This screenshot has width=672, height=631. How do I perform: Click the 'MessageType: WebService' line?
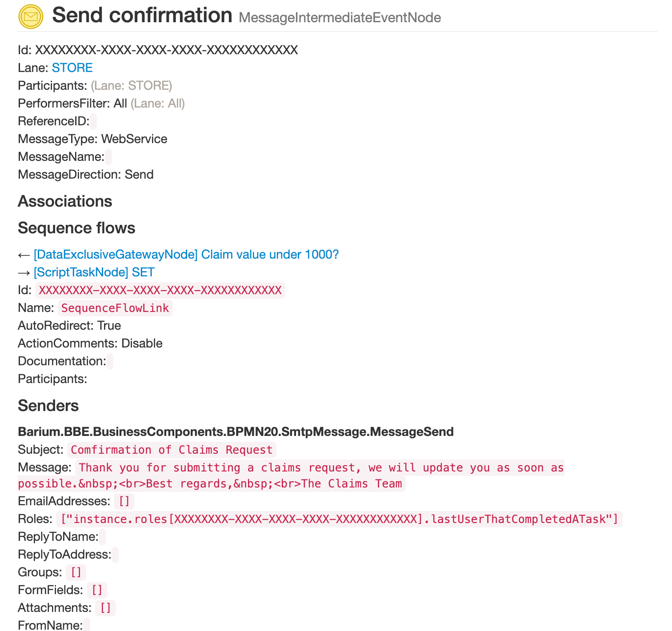92,139
